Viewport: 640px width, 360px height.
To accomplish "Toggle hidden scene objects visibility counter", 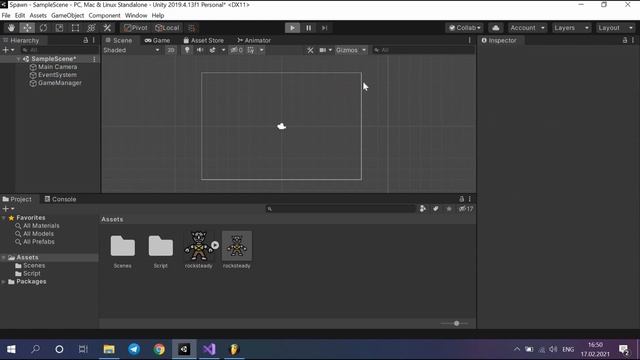I will pyautogui.click(x=236, y=50).
